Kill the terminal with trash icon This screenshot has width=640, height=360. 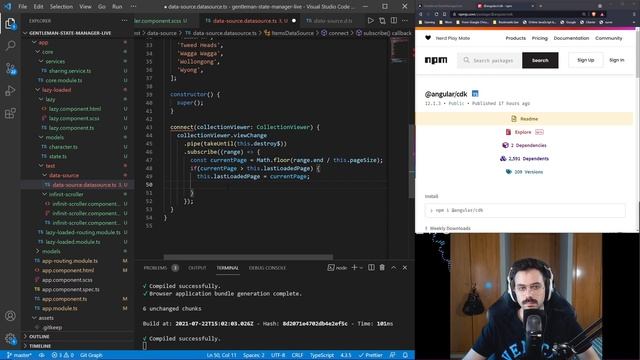[382, 267]
